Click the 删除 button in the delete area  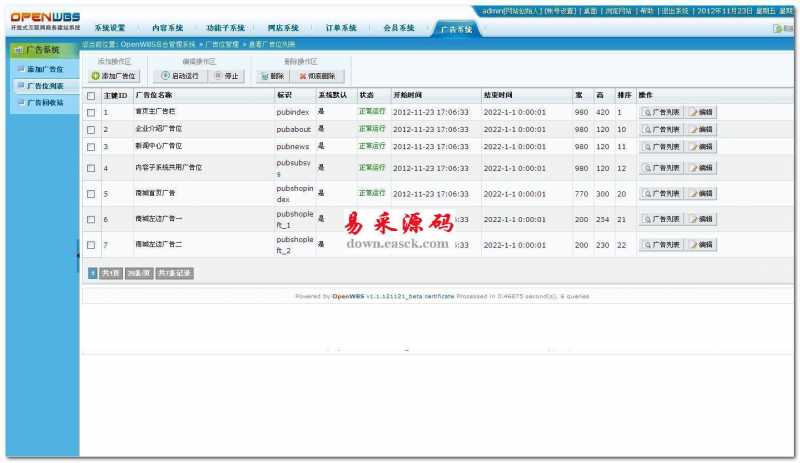pos(272,76)
